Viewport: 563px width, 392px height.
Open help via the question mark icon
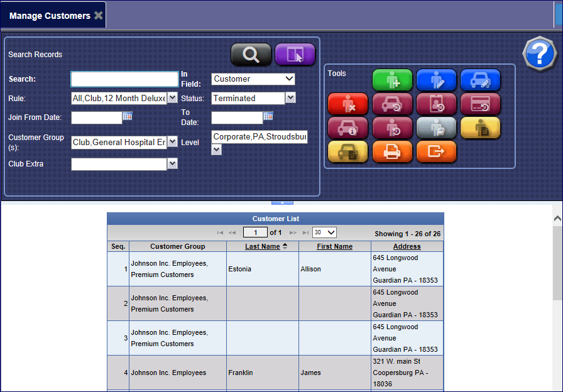click(x=539, y=54)
